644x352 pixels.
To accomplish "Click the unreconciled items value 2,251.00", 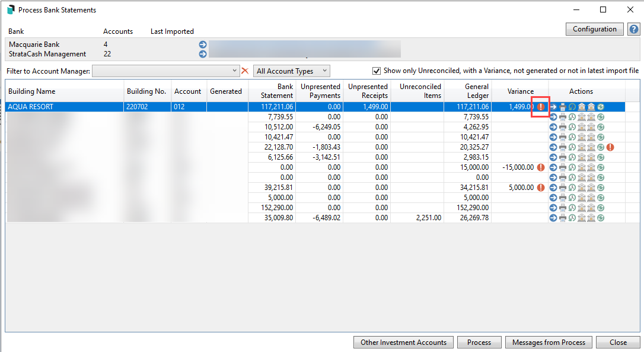I will [x=429, y=218].
